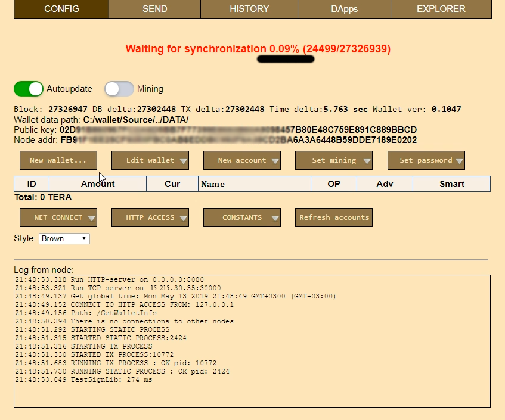Open the Style selector showing Brown
The height and width of the screenshot is (420, 505).
(64, 238)
